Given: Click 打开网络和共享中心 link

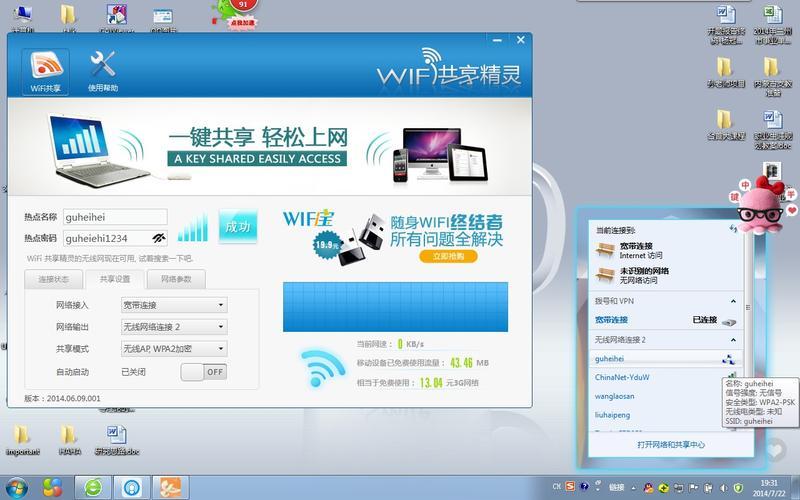Looking at the screenshot, I should pos(671,445).
